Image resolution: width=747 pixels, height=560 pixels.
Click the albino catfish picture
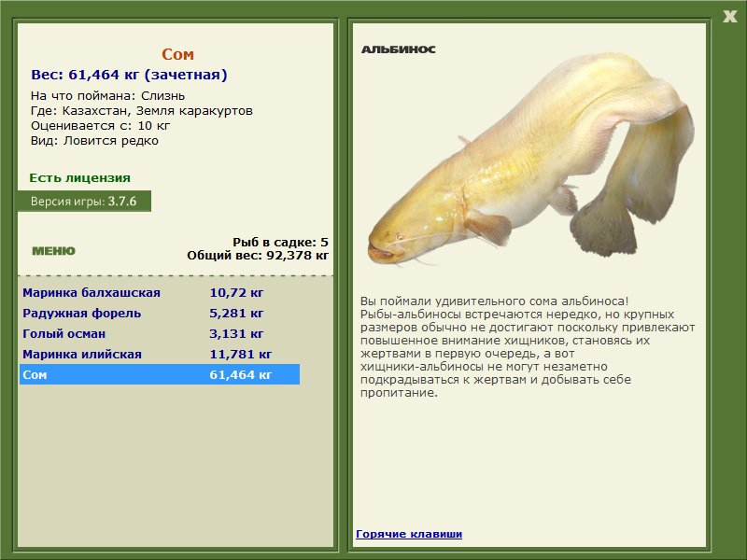(x=530, y=160)
